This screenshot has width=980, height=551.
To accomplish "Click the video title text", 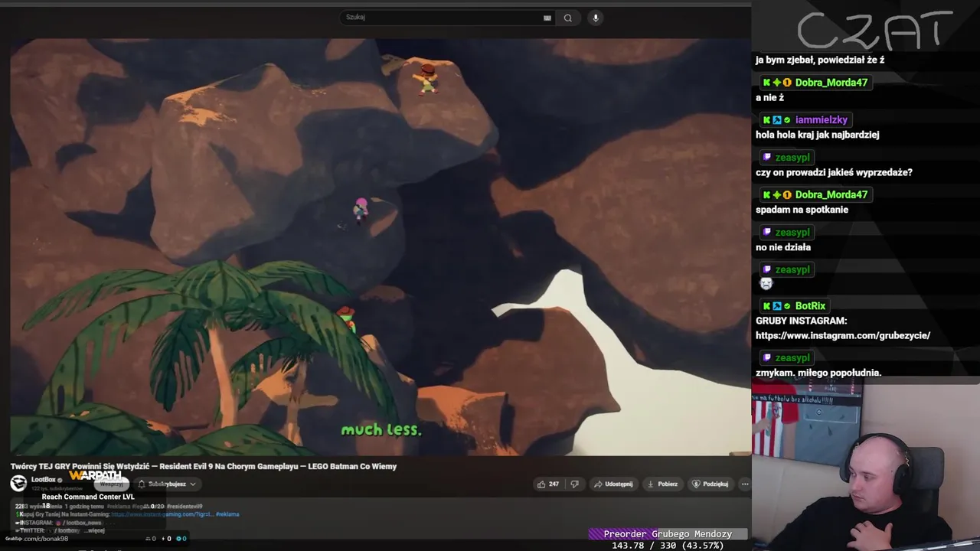I will tap(204, 466).
